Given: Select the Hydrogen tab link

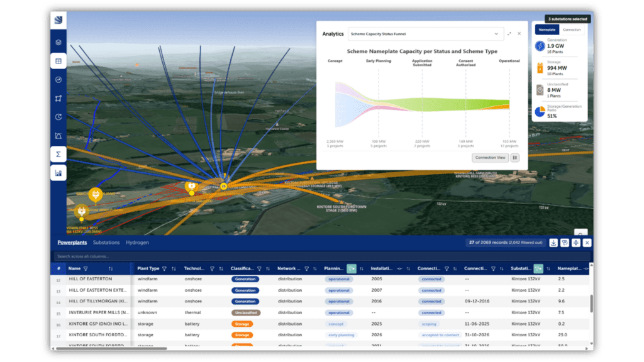Looking at the screenshot, I should tap(137, 243).
